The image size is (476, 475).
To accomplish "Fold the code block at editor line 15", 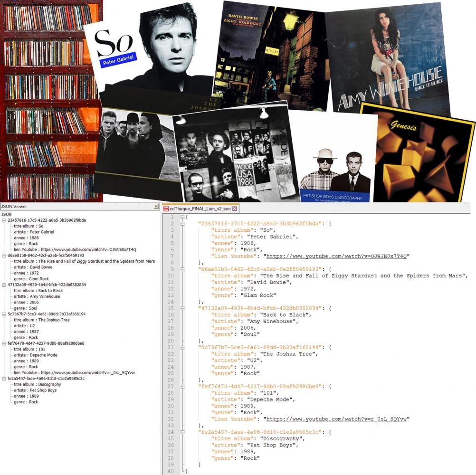I will point(182,308).
